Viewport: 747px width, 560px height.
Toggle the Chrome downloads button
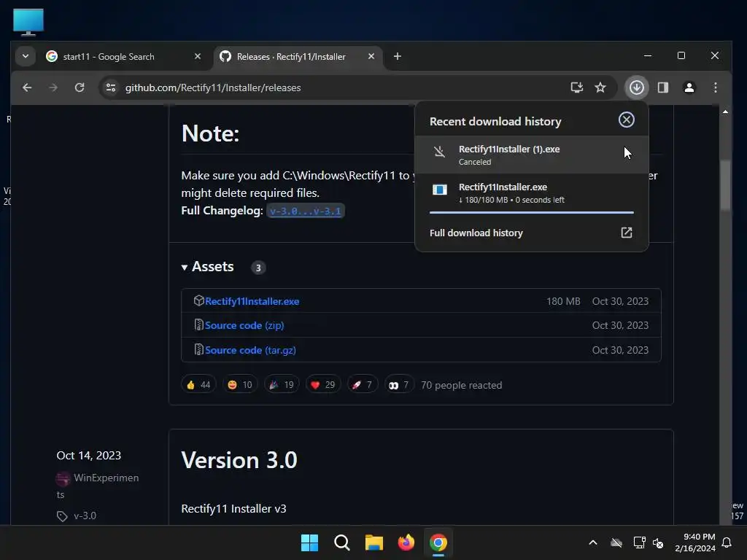click(636, 87)
